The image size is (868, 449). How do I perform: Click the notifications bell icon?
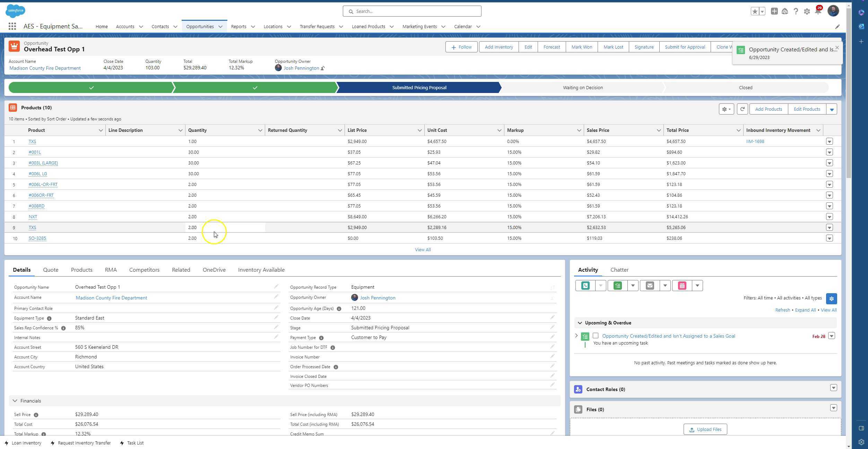tap(818, 11)
